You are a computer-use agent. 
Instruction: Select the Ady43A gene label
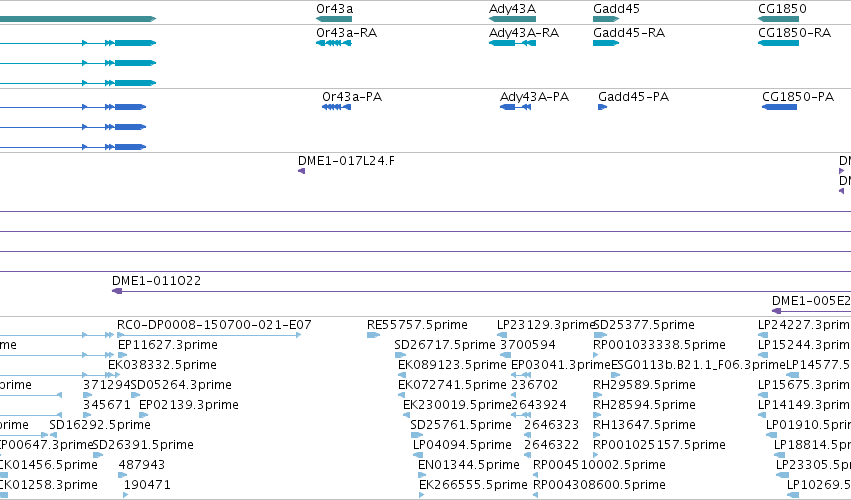click(x=512, y=9)
